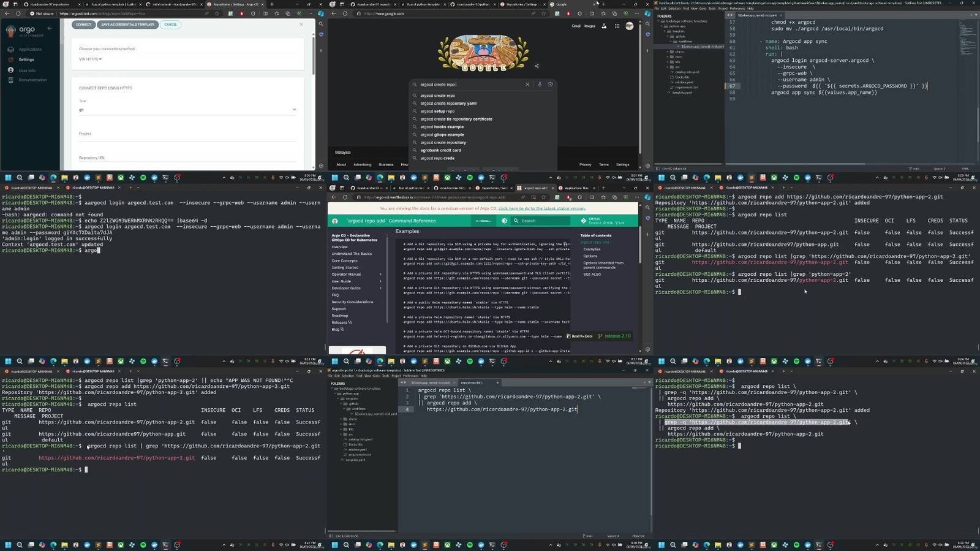
Task: Open the Argo docs version release selector
Action: [483, 221]
